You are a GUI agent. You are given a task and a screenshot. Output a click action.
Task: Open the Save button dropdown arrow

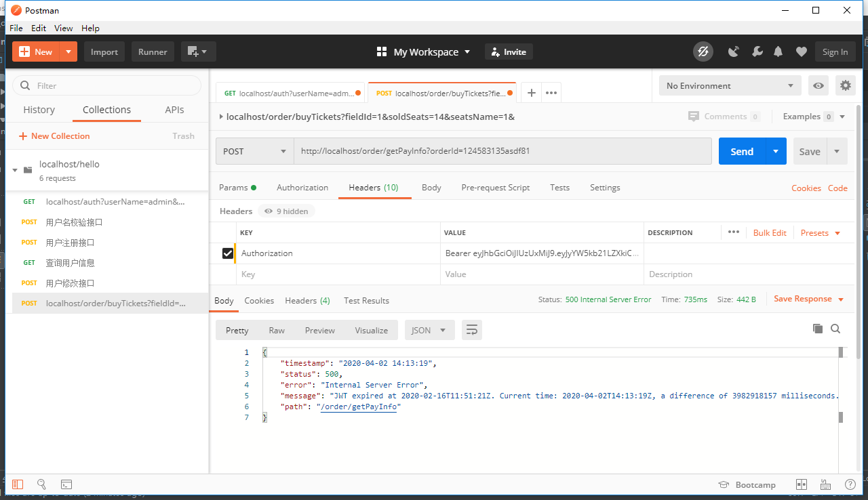click(x=837, y=151)
